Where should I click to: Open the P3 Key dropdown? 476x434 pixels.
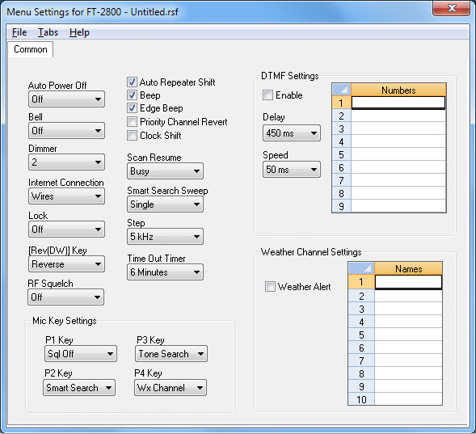pyautogui.click(x=171, y=354)
